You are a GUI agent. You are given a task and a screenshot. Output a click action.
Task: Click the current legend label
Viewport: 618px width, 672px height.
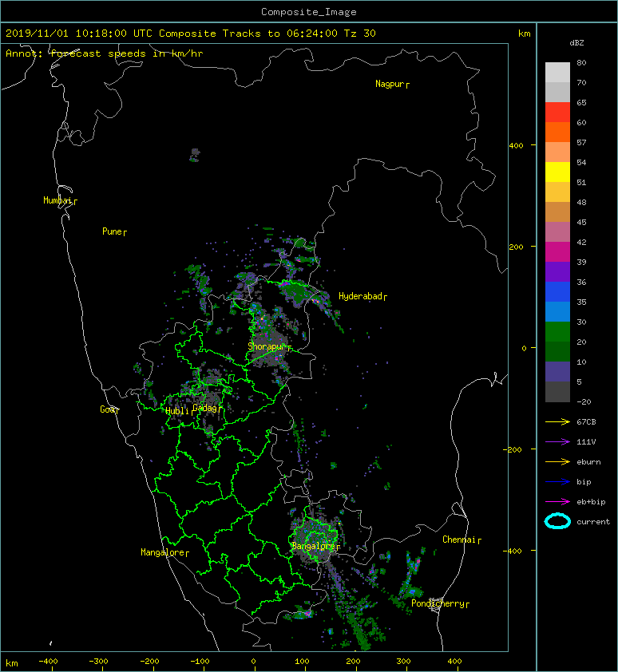593,522
